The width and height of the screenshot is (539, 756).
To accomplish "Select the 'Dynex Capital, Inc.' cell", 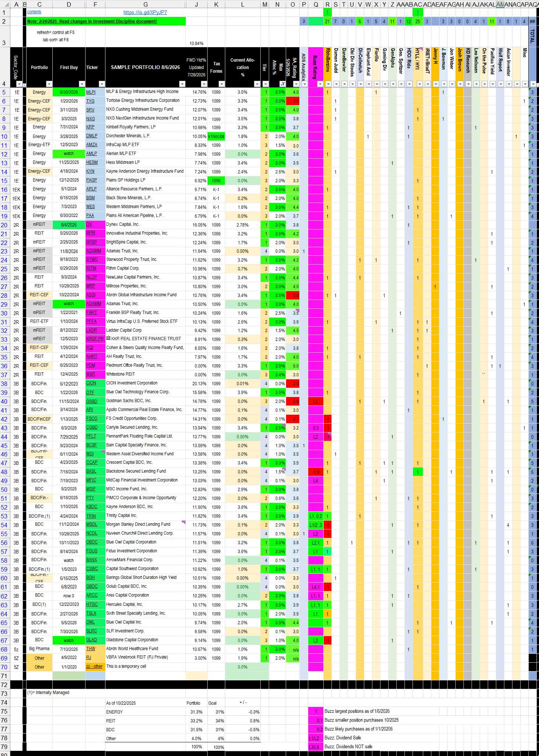I will point(146,224).
